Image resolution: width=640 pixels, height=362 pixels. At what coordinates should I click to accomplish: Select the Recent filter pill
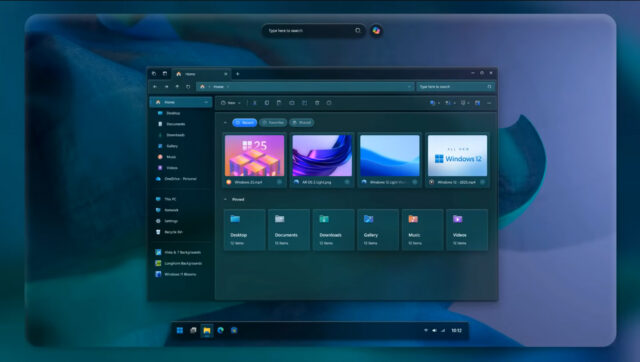click(244, 122)
